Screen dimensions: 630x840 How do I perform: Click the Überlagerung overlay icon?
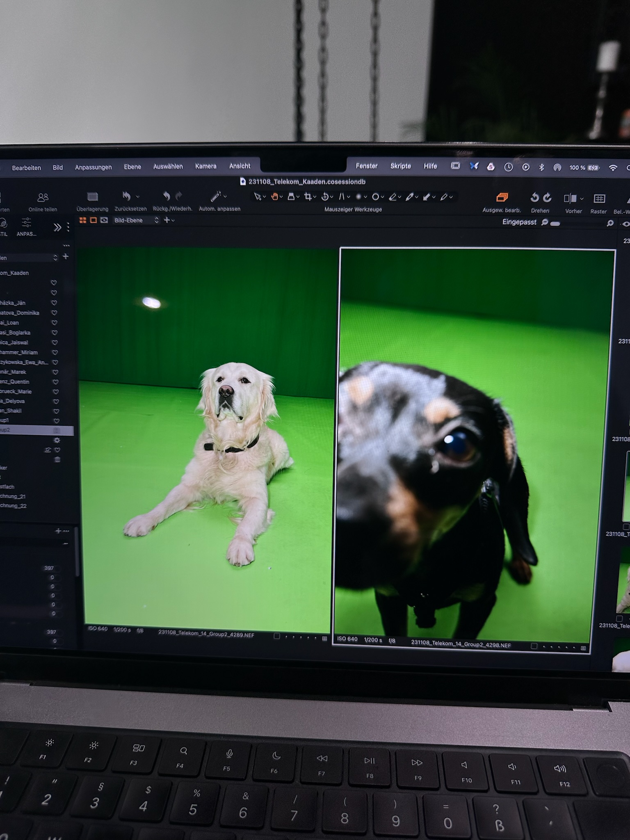(93, 197)
